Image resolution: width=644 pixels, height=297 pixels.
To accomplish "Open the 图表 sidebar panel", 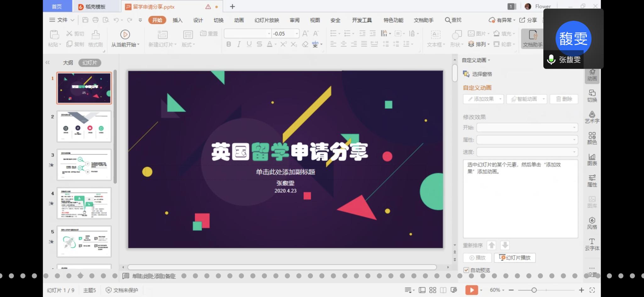I will point(592,159).
